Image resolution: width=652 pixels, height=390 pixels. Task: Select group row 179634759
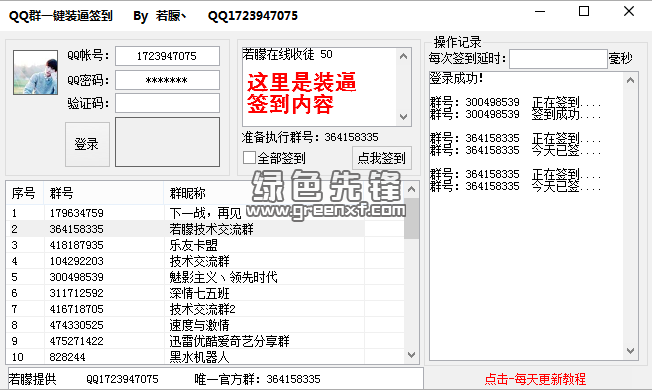click(205, 213)
